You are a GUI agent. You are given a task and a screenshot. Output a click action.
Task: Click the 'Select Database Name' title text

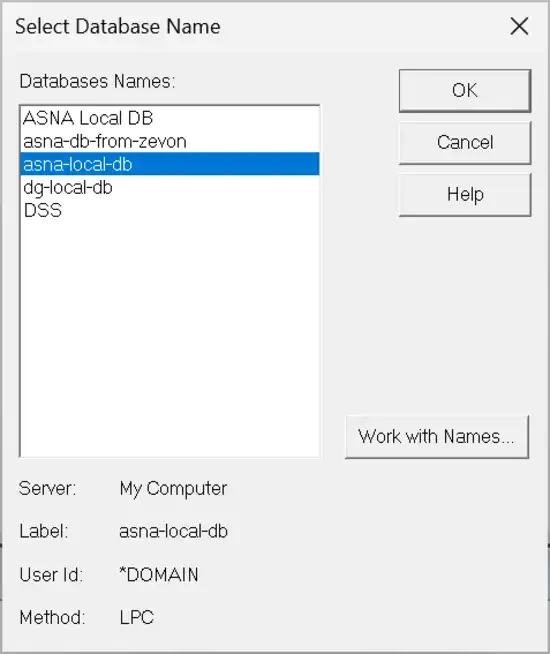118,27
